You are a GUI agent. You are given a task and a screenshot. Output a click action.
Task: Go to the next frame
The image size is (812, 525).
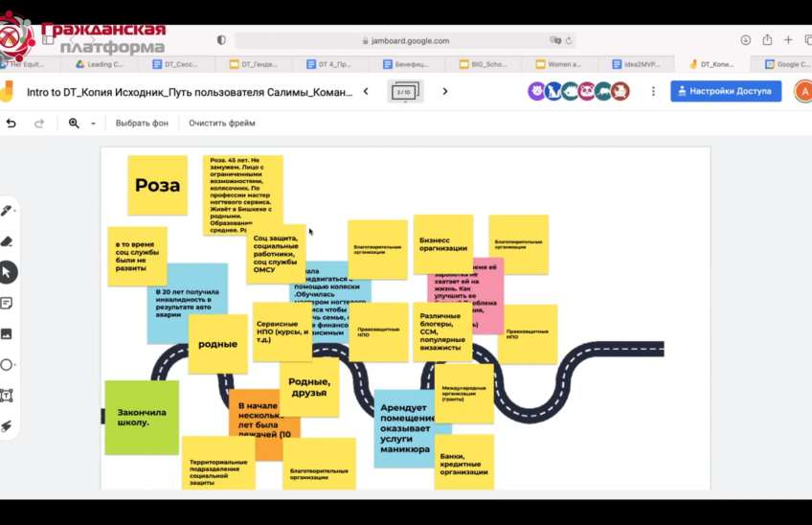445,92
